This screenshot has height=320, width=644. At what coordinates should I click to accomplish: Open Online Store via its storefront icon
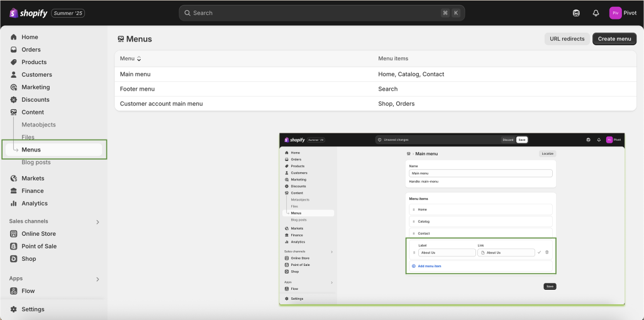[14, 234]
